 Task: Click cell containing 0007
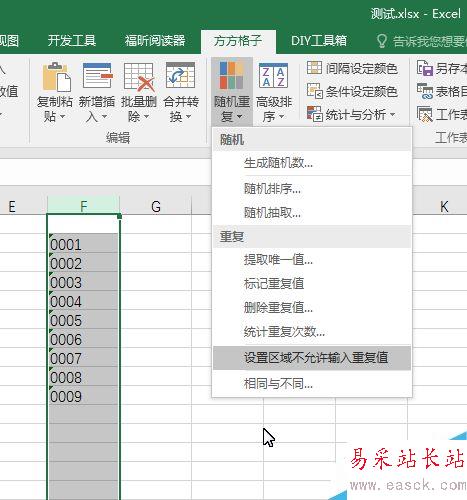pos(83,357)
